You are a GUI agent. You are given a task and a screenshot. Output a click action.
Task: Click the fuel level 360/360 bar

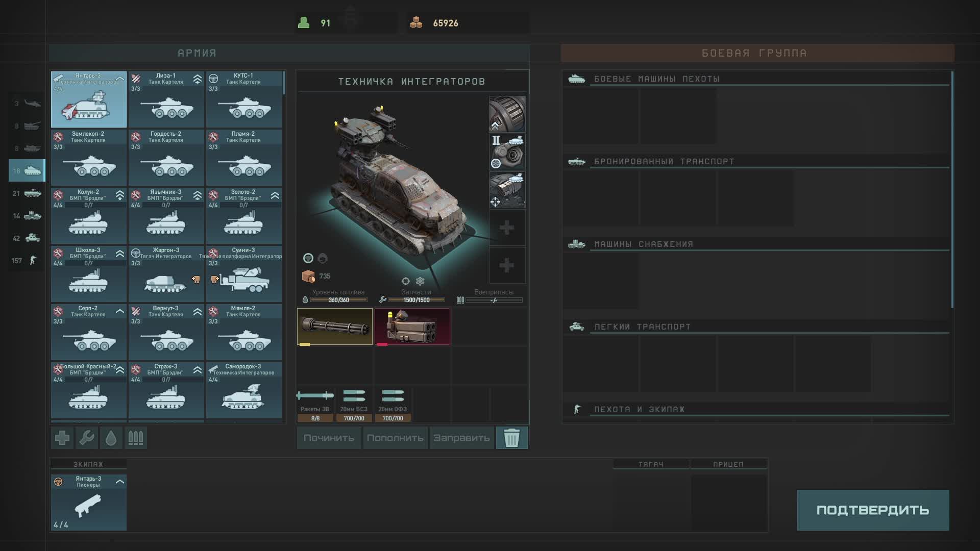pos(338,300)
